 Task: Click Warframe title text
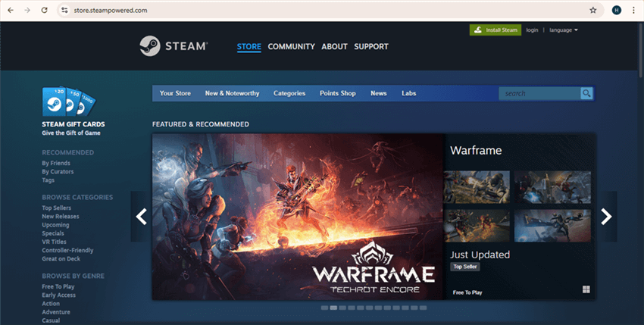click(x=476, y=151)
